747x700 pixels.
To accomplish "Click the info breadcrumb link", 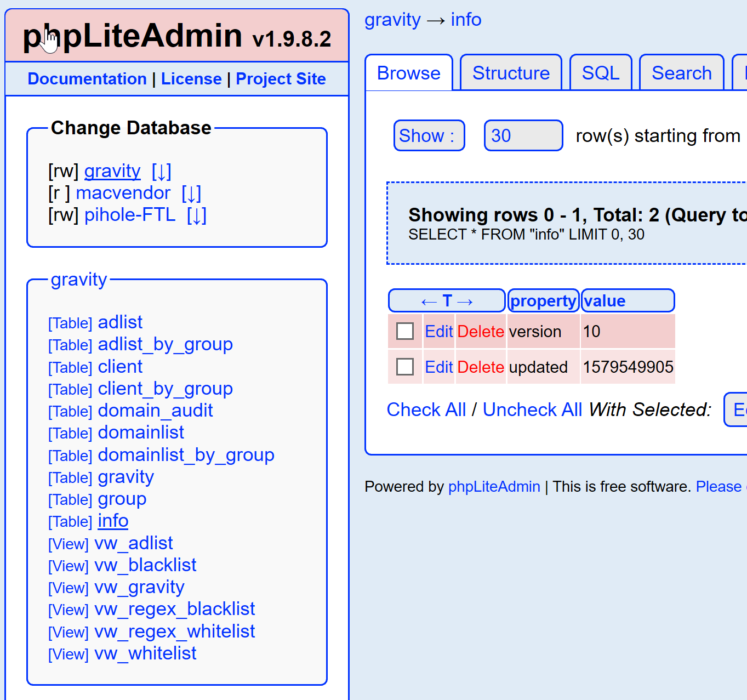I will pyautogui.click(x=466, y=20).
